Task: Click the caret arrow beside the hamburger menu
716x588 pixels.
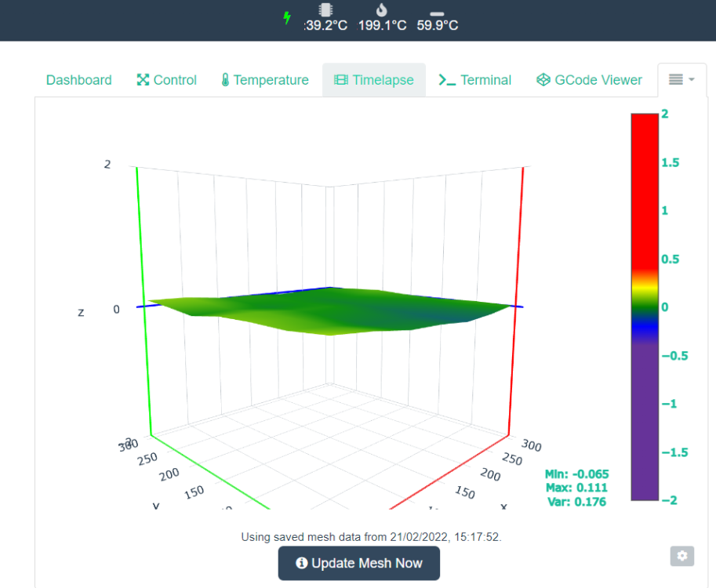Action: (x=692, y=79)
